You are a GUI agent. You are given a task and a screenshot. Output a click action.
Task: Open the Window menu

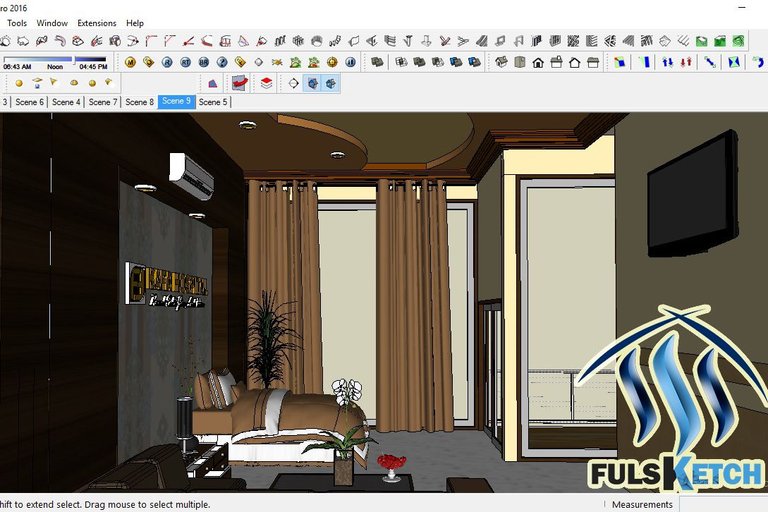tap(52, 23)
